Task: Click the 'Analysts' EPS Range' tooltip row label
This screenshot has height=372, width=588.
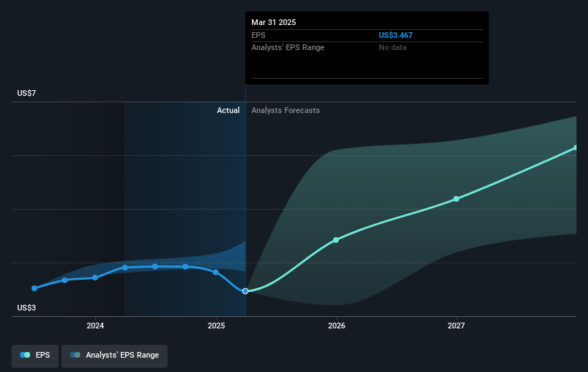Action: (x=288, y=48)
